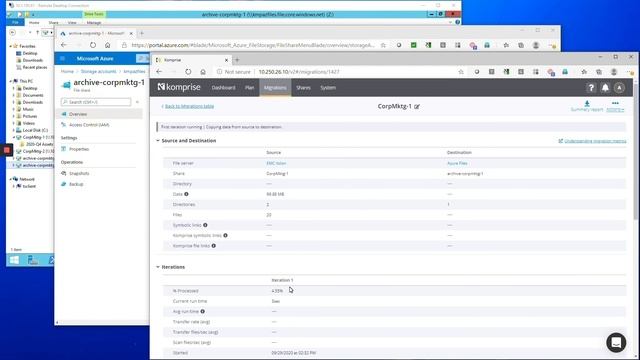Expand Local Disk (C:) tree node

pyautogui.click(x=14, y=130)
